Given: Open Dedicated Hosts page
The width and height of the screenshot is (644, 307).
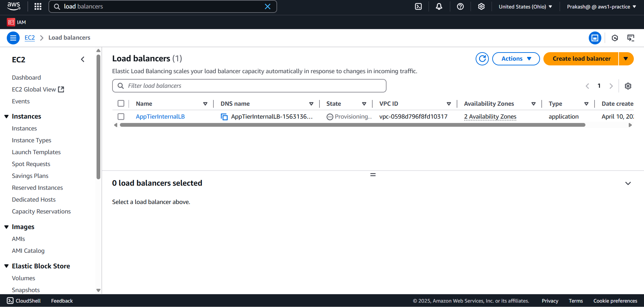Looking at the screenshot, I should pos(34,200).
